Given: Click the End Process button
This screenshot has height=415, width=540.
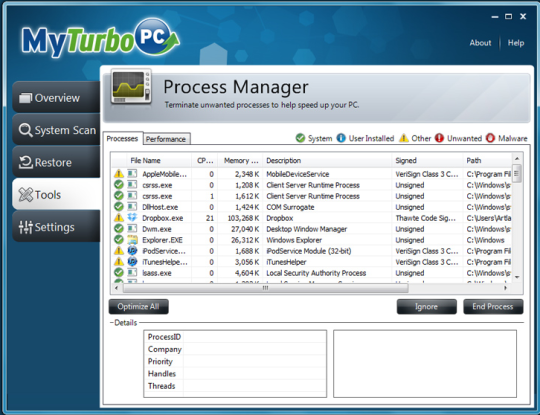Looking at the screenshot, I should tap(493, 307).
